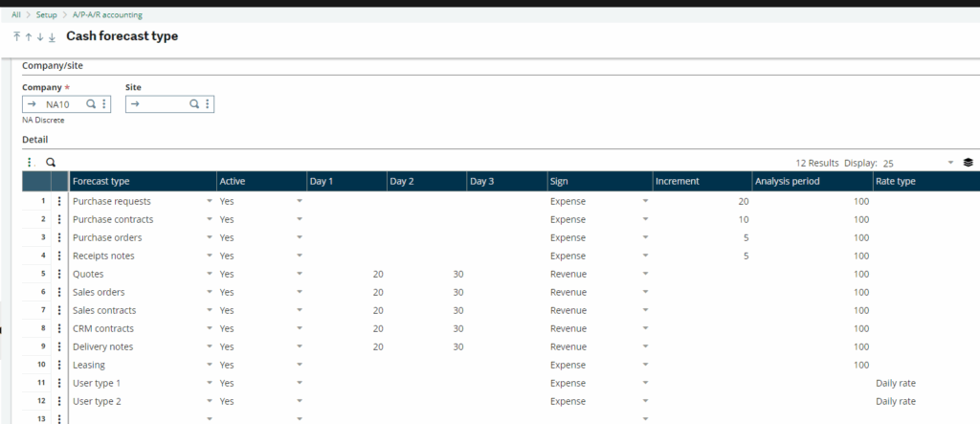
Task: Open row actions for User type 1
Action: (x=59, y=383)
